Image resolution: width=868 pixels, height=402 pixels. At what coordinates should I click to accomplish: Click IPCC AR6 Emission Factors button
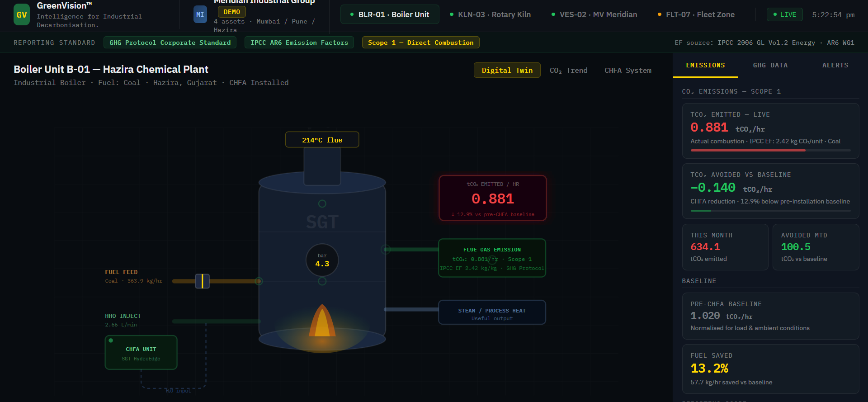pos(299,43)
